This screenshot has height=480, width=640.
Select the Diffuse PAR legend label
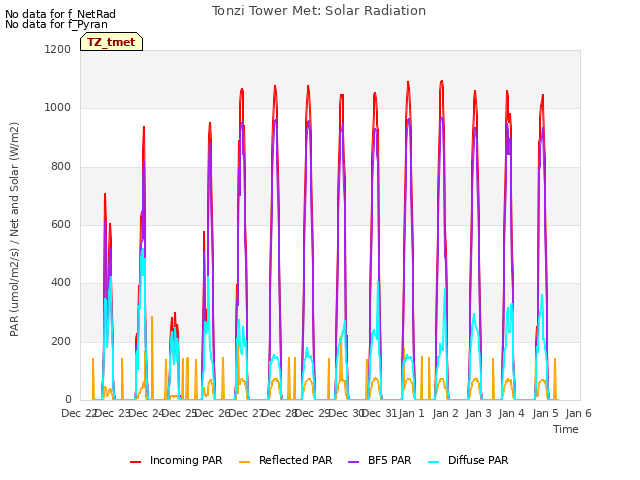[478, 460]
